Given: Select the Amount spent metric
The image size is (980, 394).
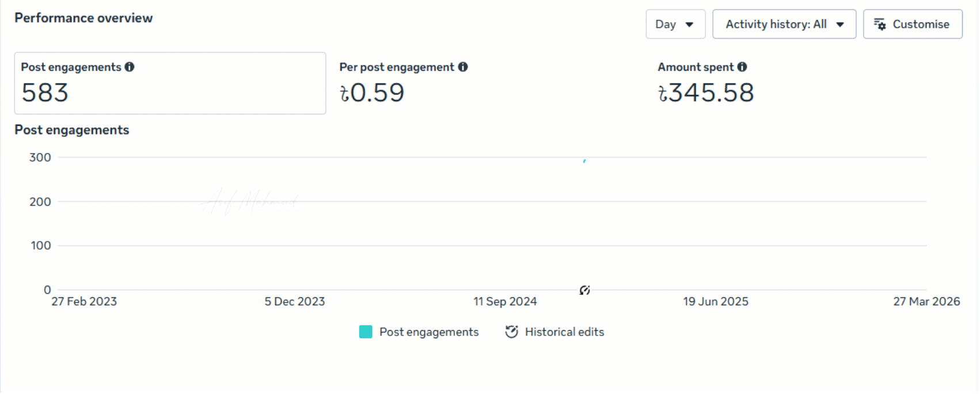Looking at the screenshot, I should [x=705, y=83].
